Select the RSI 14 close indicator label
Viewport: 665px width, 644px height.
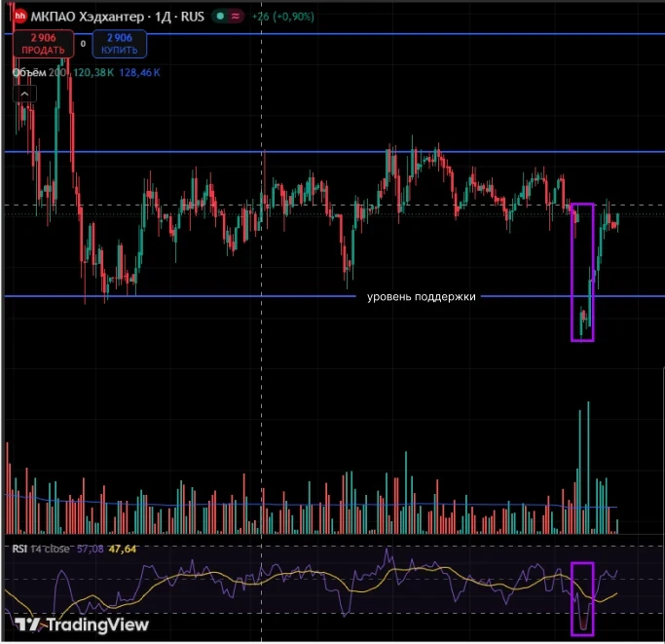coord(41,549)
